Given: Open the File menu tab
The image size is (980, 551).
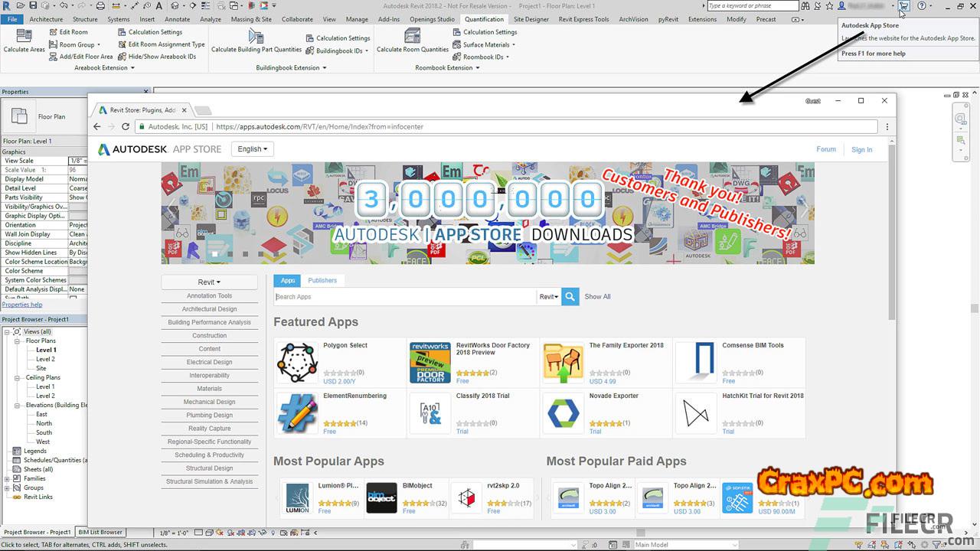Looking at the screenshot, I should [x=12, y=19].
